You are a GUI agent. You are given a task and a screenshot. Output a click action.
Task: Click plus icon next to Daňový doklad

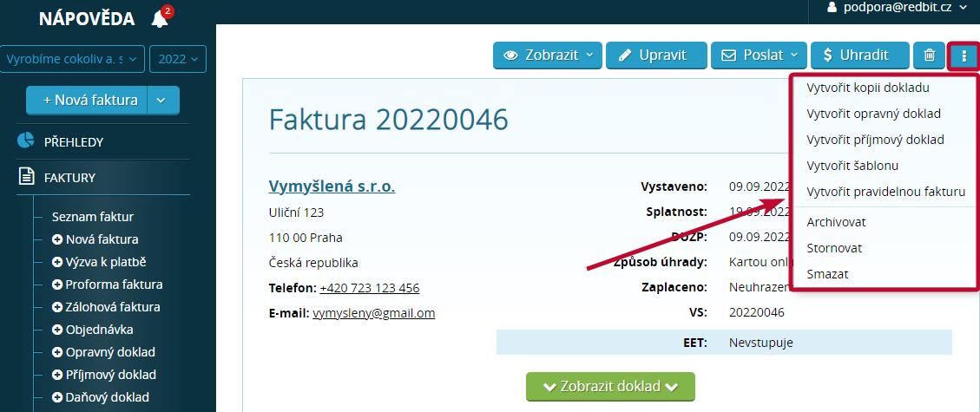point(57,397)
